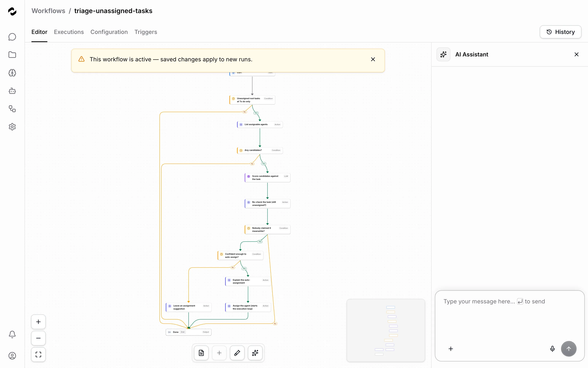Switch to the Editor tab
Screen dimensions: 588x368
point(39,32)
